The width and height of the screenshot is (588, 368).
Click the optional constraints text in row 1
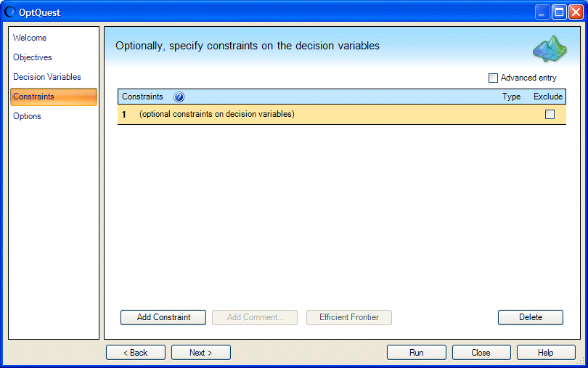coord(217,114)
